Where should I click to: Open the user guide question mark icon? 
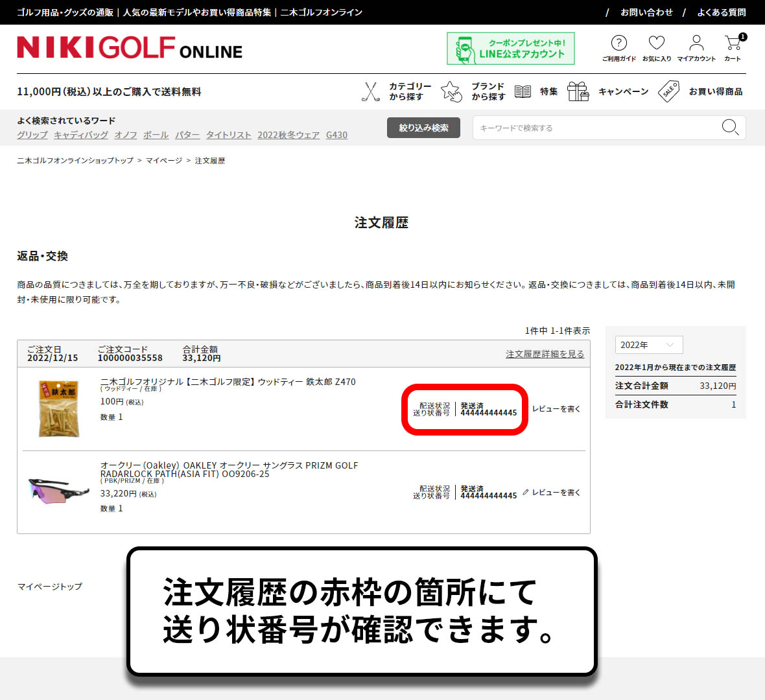tap(619, 43)
